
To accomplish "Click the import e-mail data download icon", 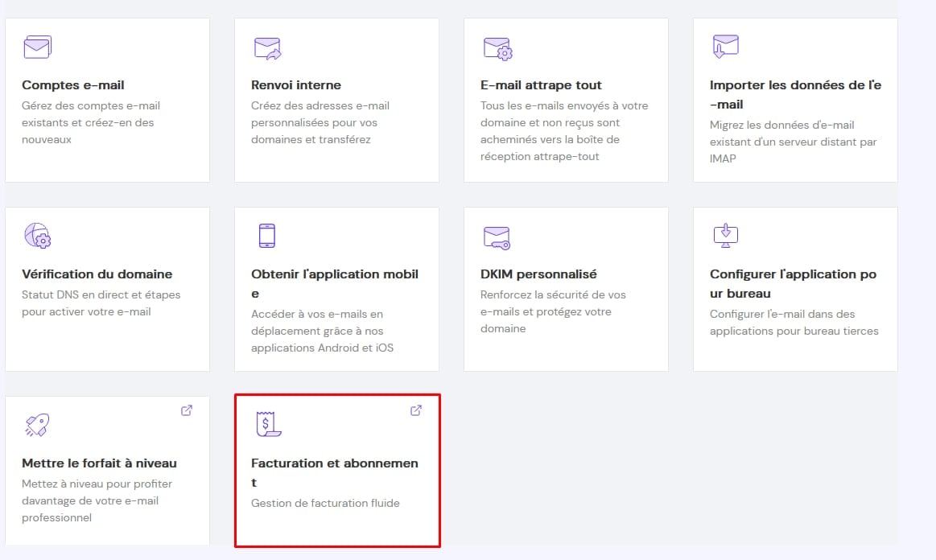I will click(725, 47).
